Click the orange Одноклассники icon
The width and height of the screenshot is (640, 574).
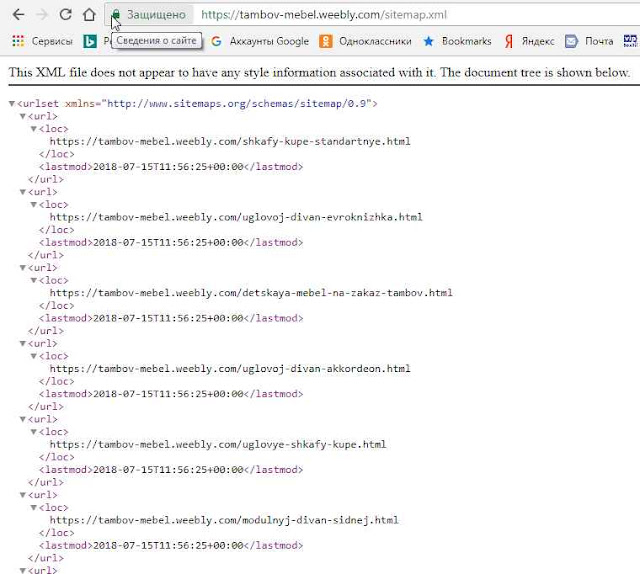[326, 41]
